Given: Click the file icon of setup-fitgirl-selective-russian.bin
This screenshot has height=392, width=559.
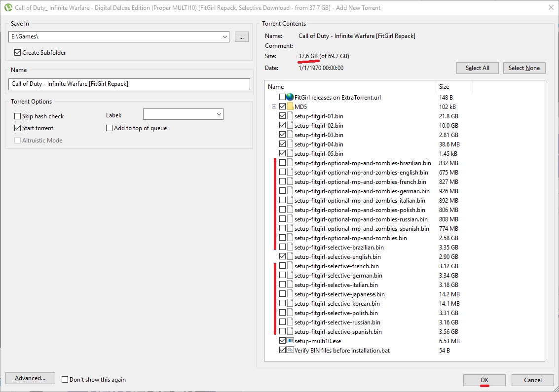Looking at the screenshot, I should pos(290,322).
